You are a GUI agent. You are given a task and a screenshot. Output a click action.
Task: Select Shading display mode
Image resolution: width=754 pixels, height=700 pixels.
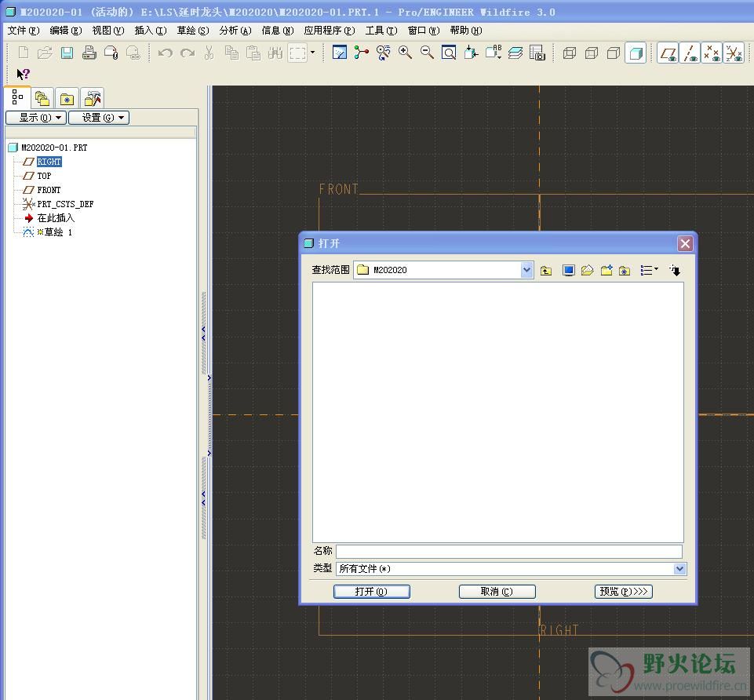[x=636, y=53]
